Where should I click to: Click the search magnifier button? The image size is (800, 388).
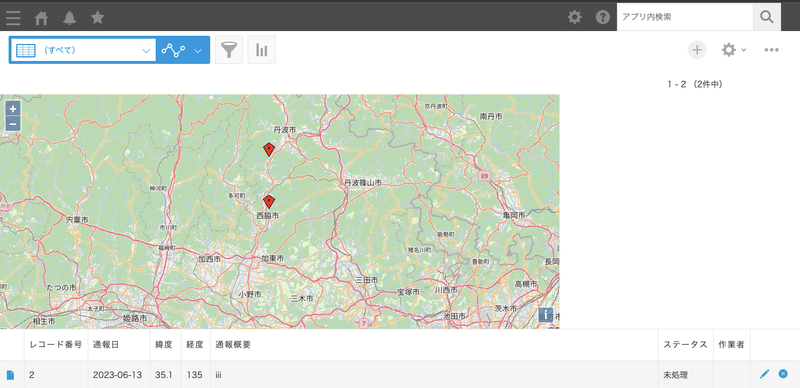(766, 17)
